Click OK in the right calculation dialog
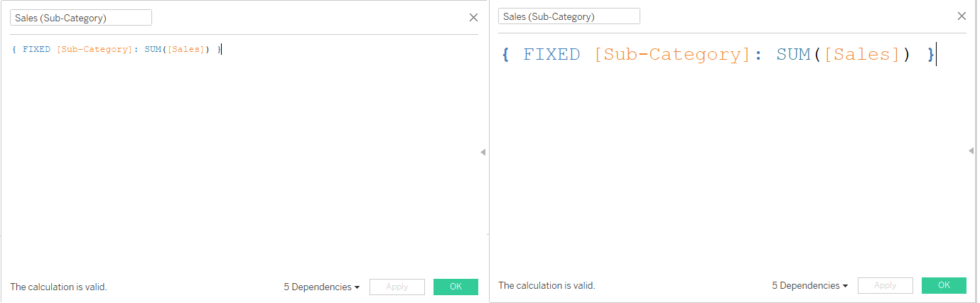980x303 pixels. click(x=944, y=285)
